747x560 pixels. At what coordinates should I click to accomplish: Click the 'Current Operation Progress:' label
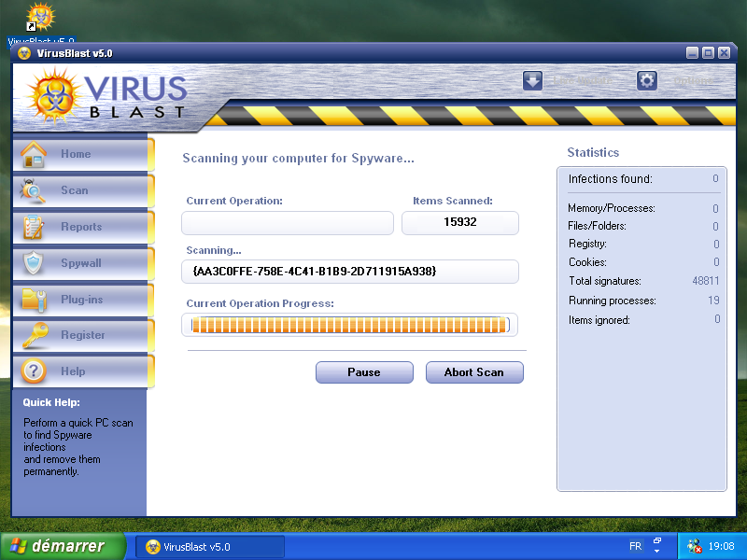pos(261,303)
